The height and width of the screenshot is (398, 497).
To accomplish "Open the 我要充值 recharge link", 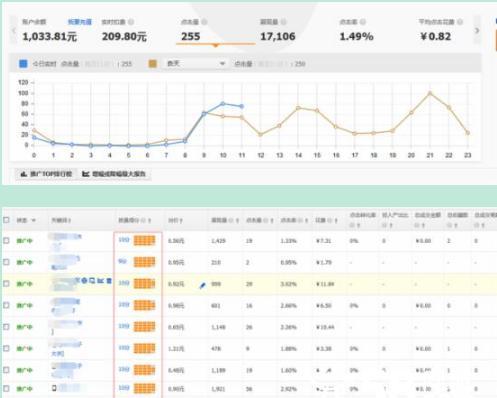I will pos(80,22).
